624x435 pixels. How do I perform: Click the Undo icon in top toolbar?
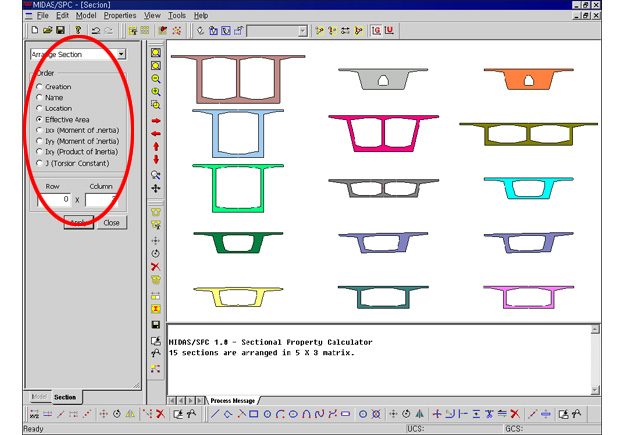96,31
